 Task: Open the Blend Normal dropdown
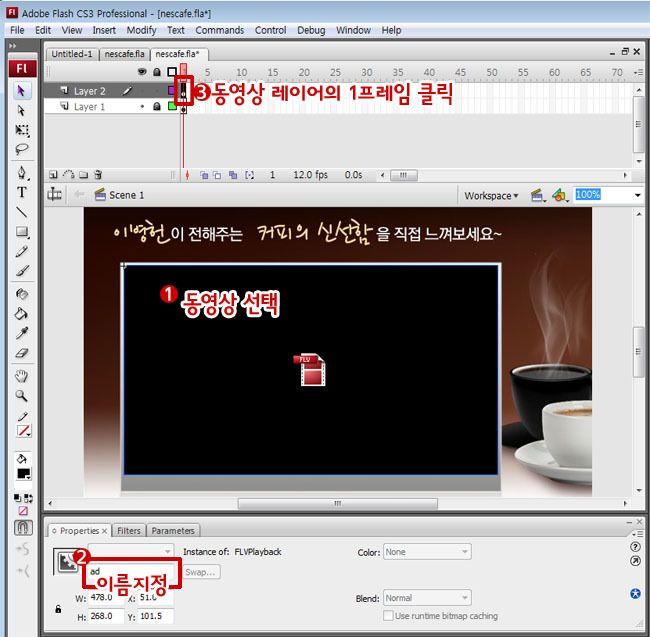tap(427, 598)
